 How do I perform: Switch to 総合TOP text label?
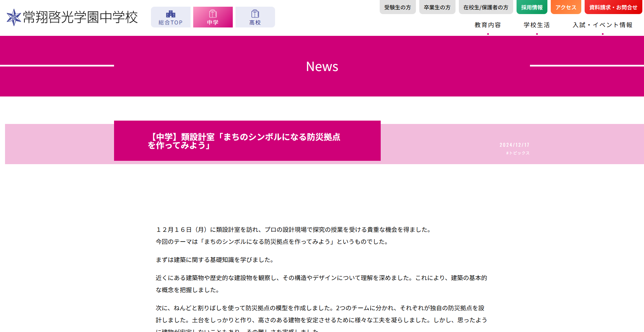pos(171,23)
